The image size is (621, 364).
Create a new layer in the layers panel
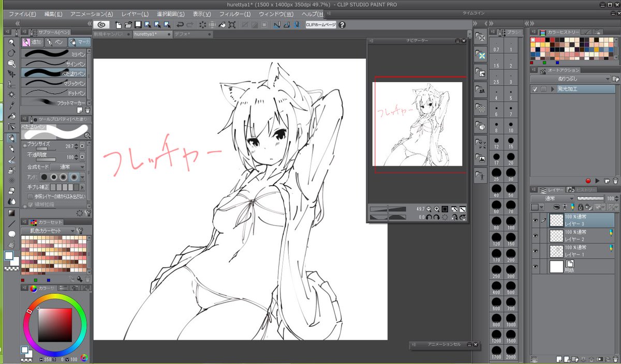click(558, 359)
